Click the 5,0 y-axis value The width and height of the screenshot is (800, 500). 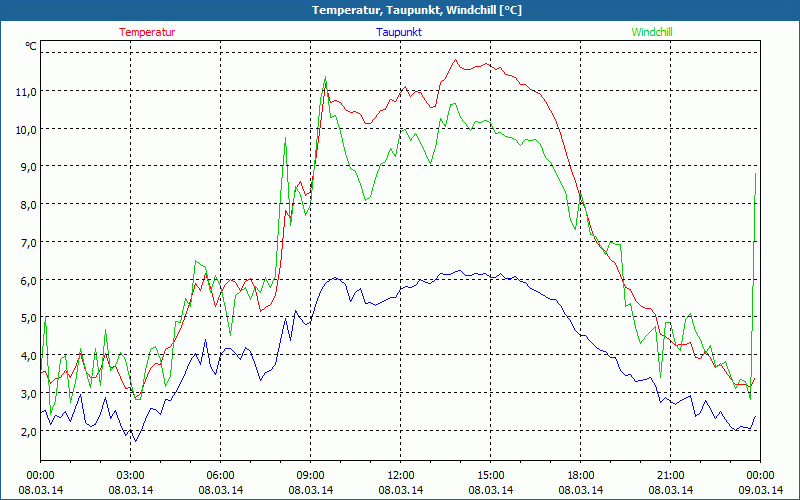click(29, 318)
